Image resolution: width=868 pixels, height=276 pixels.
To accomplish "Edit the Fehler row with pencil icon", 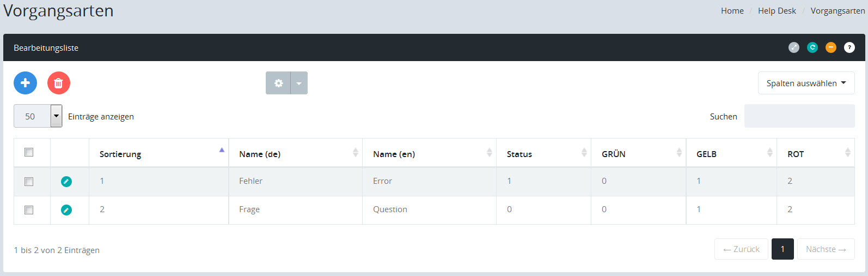I will 66,182.
